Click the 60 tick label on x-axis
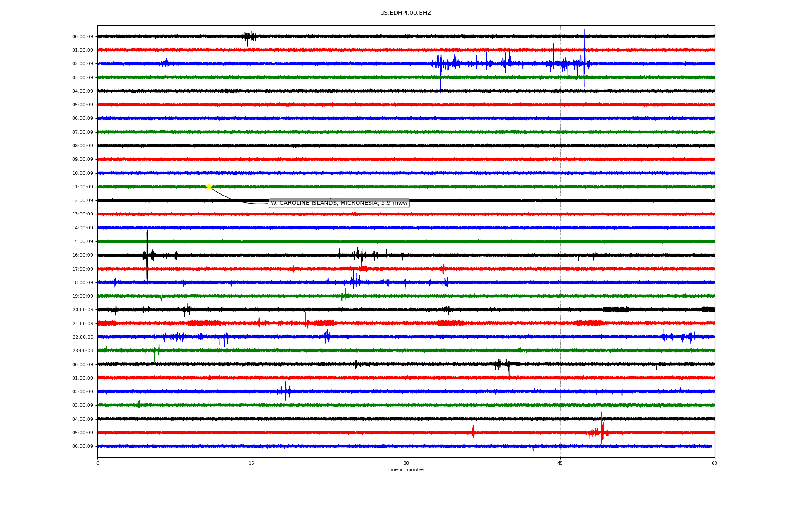The height and width of the screenshot is (508, 812). click(714, 463)
